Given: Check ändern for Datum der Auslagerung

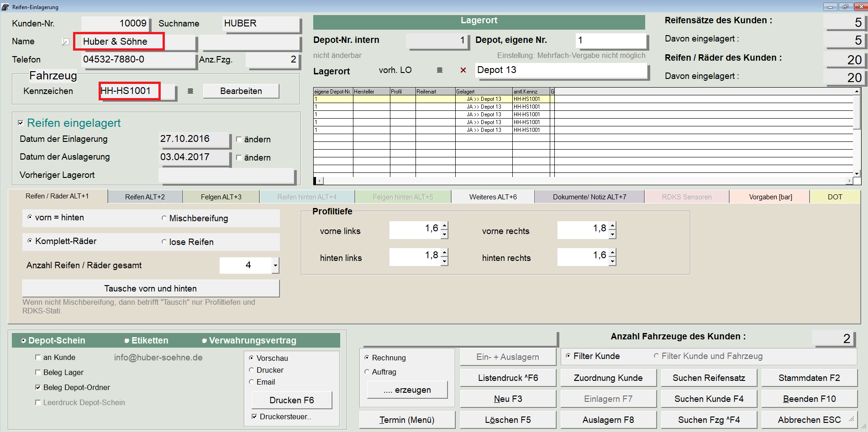Looking at the screenshot, I should click(239, 157).
